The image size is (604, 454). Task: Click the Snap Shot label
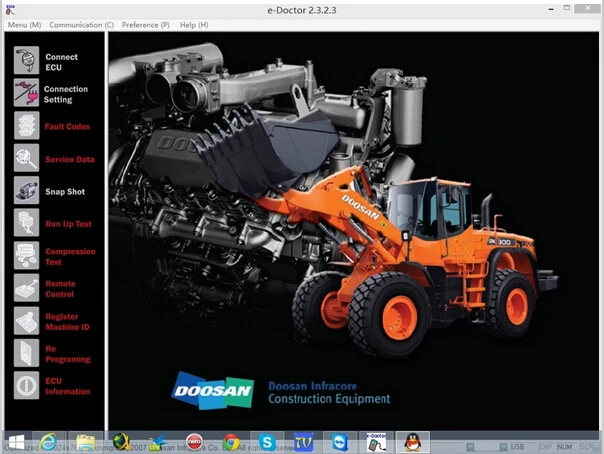click(x=65, y=192)
